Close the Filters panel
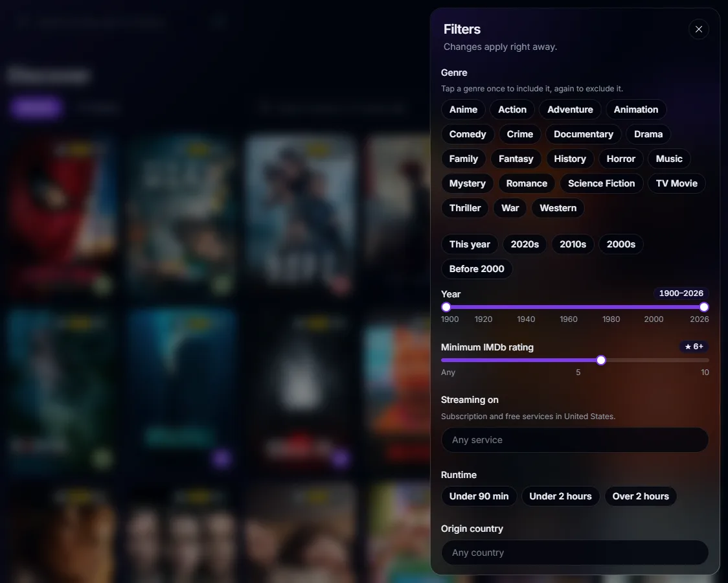 click(698, 29)
